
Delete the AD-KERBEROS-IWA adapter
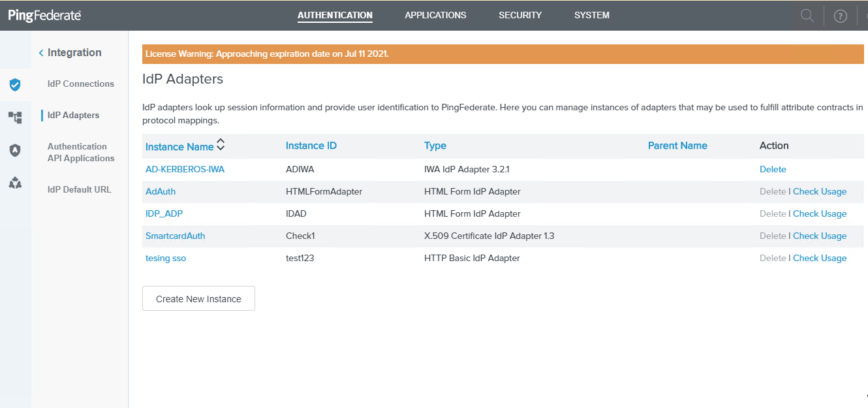[773, 169]
